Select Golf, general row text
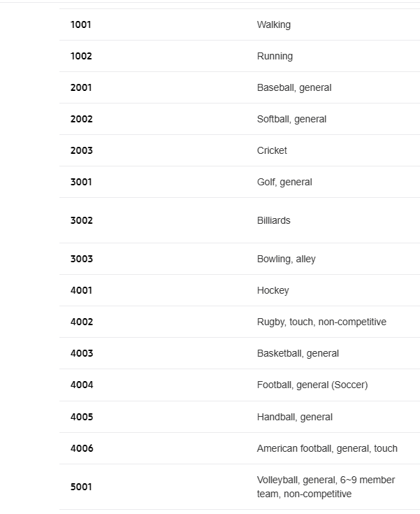This screenshot has width=420, height=514. (284, 183)
